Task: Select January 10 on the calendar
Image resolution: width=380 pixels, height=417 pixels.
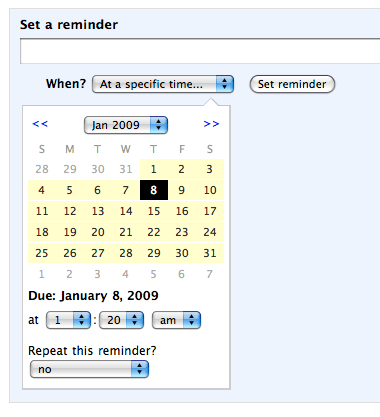Action: point(210,190)
